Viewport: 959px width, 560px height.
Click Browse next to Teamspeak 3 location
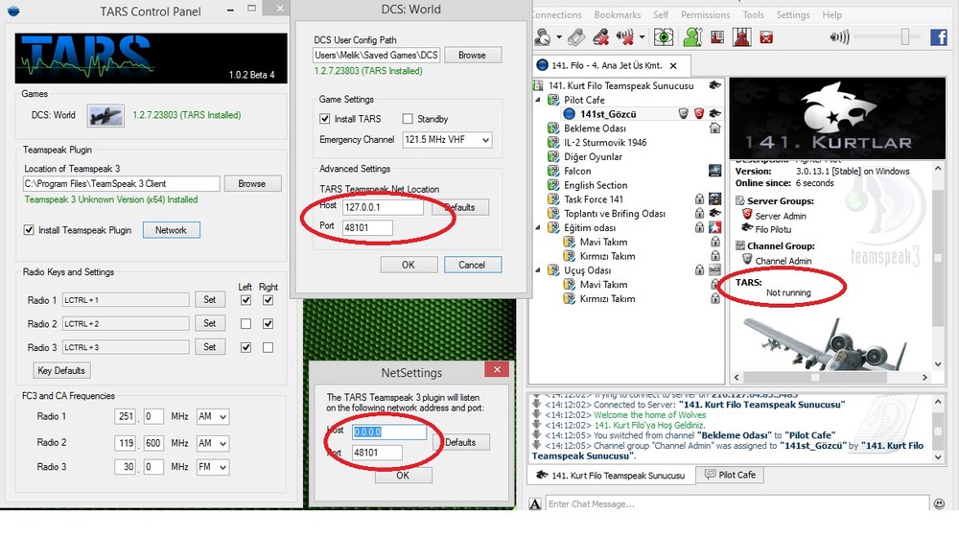252,183
